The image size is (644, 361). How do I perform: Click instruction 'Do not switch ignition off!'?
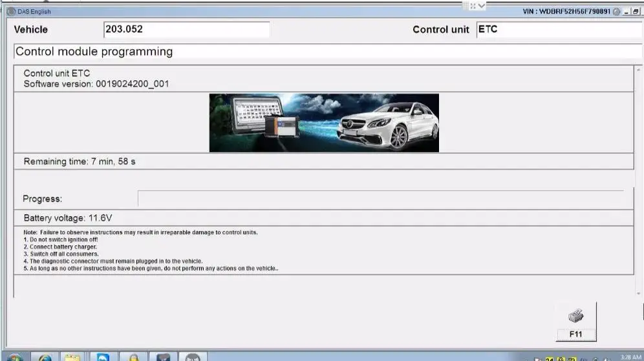pos(61,239)
